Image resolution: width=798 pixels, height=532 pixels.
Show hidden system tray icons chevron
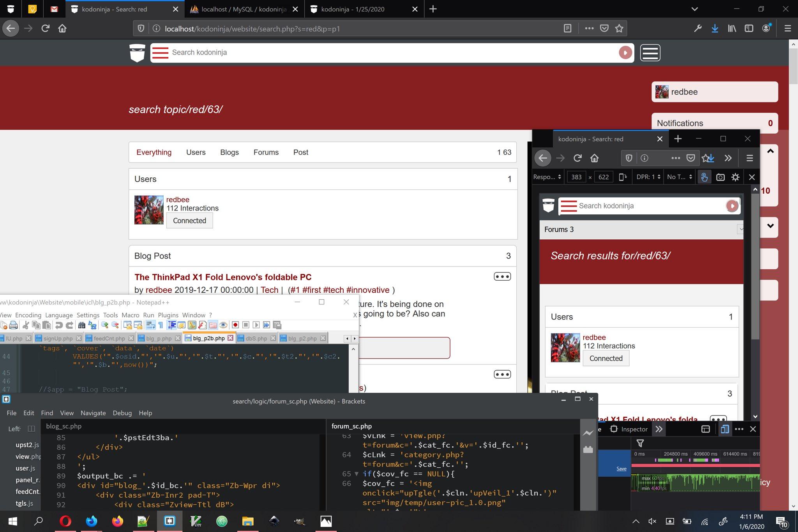click(636, 521)
